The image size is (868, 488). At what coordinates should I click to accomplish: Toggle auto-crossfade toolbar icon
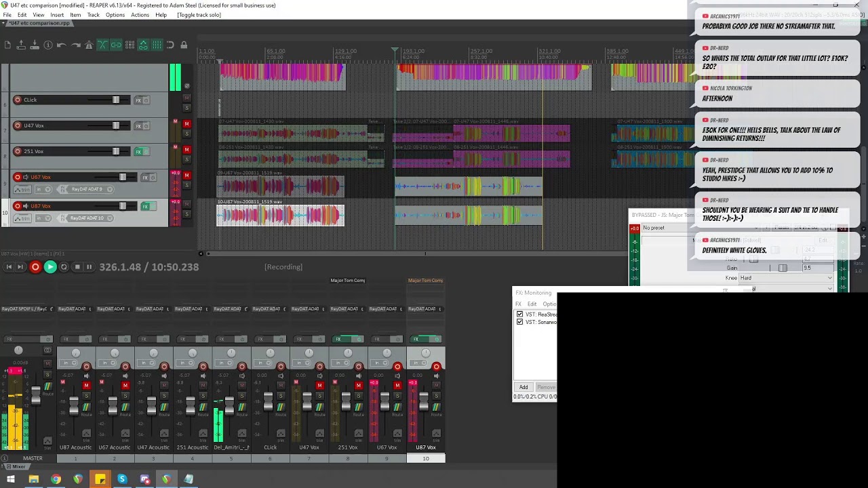102,45
